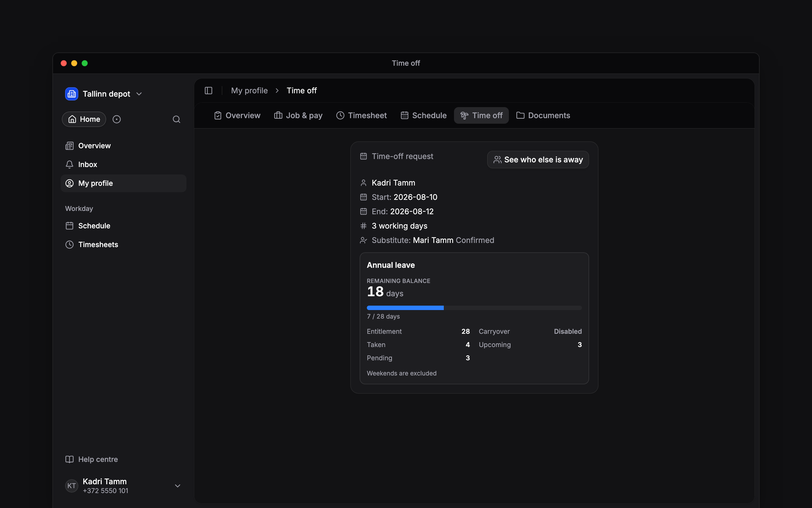812x508 pixels.
Task: Click the newspaper icon beside sidebar Overview
Action: pyautogui.click(x=70, y=146)
